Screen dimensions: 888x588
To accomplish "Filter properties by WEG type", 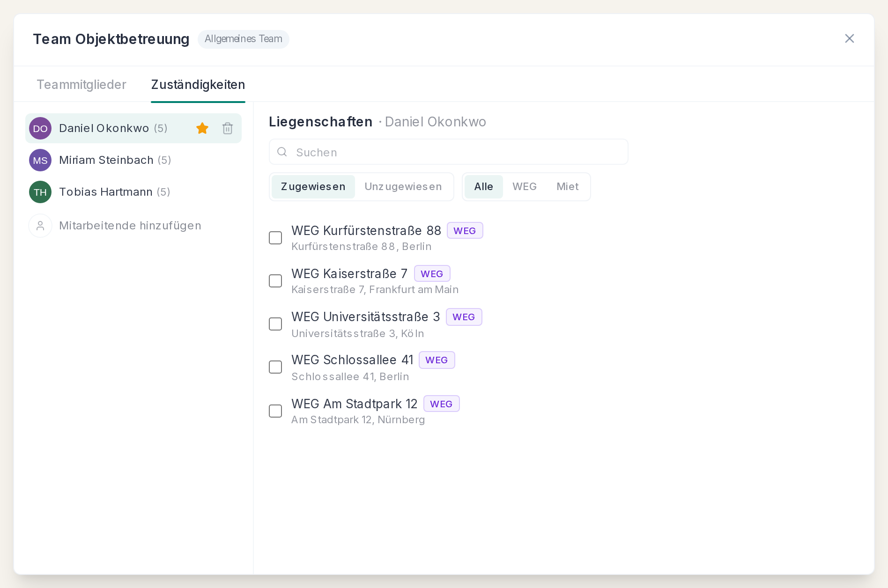I will pyautogui.click(x=525, y=187).
